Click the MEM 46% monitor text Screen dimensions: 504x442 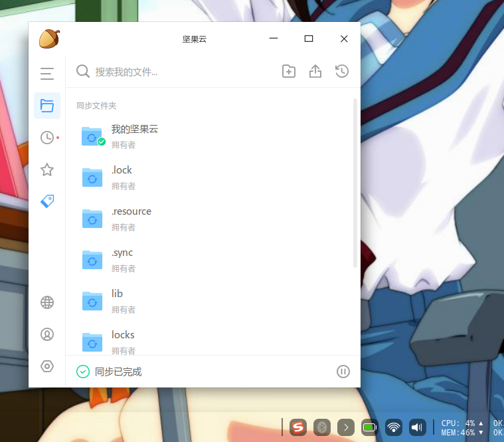(x=458, y=433)
